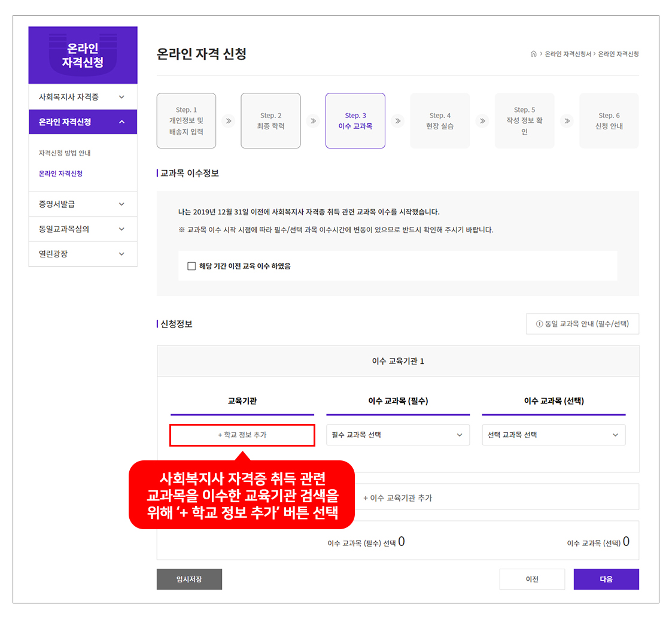
Task: Click the arrow icon after Step 3
Action: pyautogui.click(x=397, y=121)
